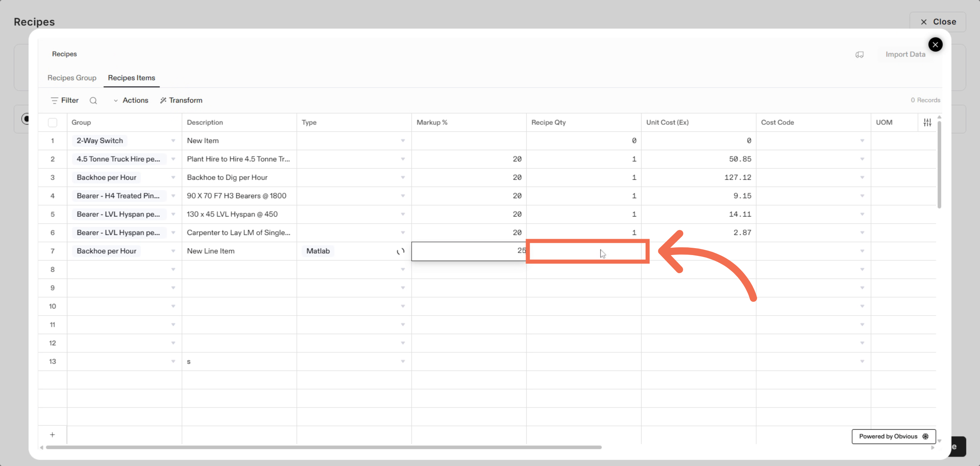Select the Recipes Items tab
This screenshot has width=980, height=466.
pyautogui.click(x=131, y=78)
